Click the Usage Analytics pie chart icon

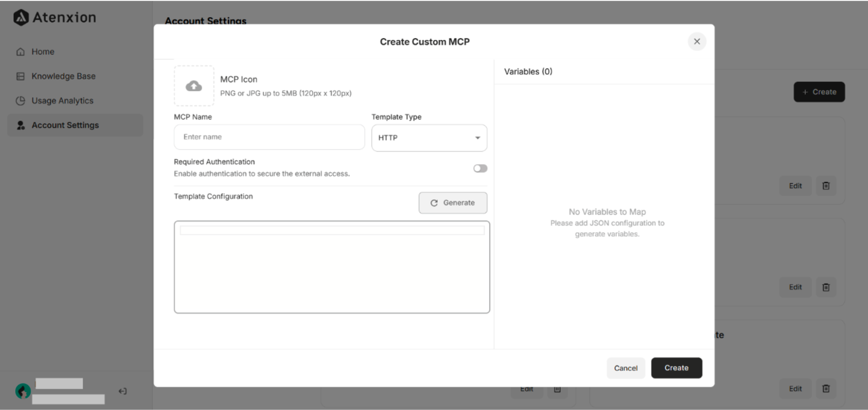click(20, 100)
